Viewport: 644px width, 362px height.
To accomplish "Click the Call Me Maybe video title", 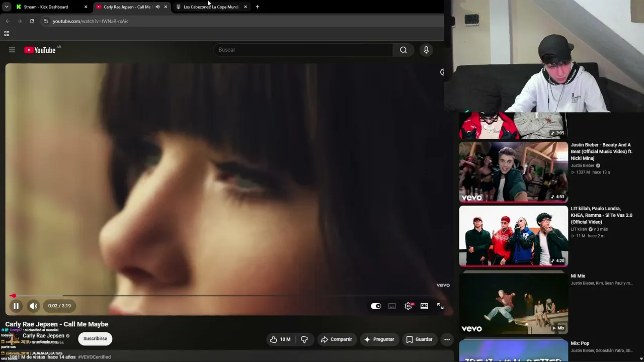I will 57,324.
